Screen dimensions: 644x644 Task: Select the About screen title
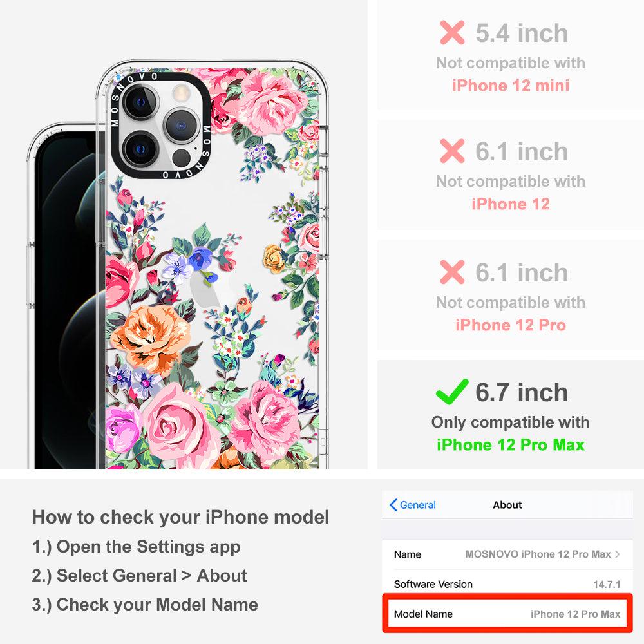(x=507, y=505)
